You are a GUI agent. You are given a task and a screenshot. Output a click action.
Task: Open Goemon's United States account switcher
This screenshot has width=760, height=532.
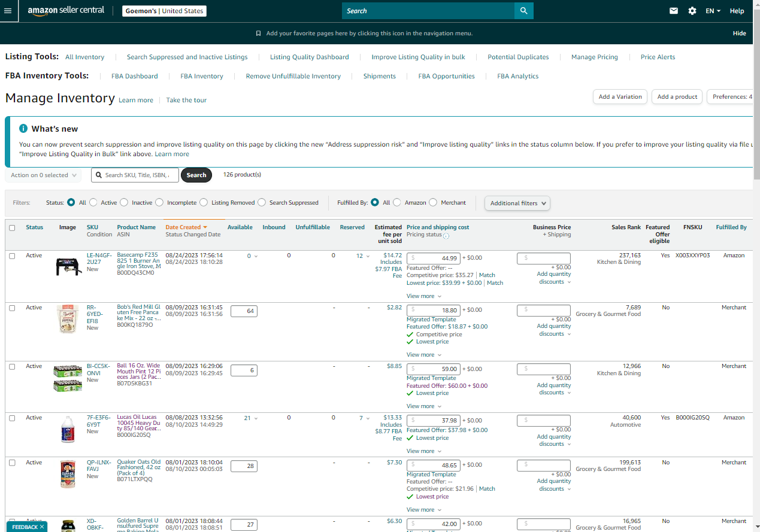pyautogui.click(x=165, y=11)
